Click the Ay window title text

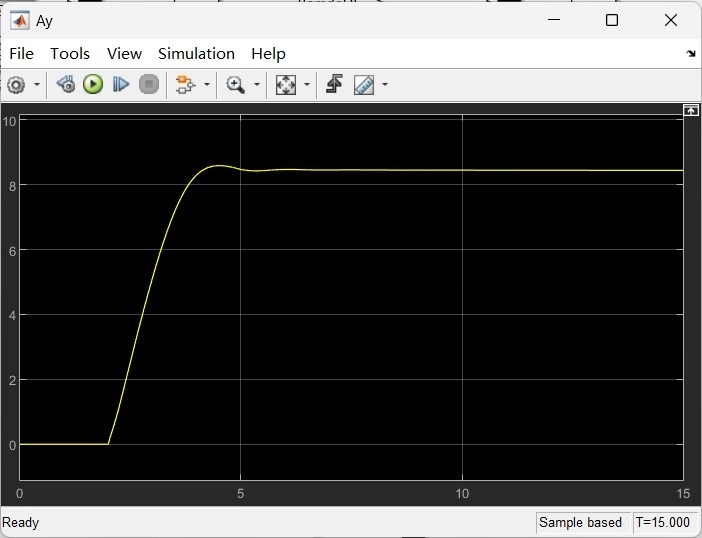coord(44,21)
